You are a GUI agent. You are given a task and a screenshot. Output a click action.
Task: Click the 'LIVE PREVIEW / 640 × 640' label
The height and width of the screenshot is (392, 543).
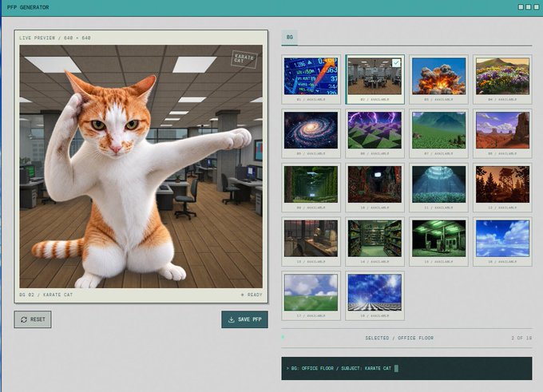click(55, 38)
